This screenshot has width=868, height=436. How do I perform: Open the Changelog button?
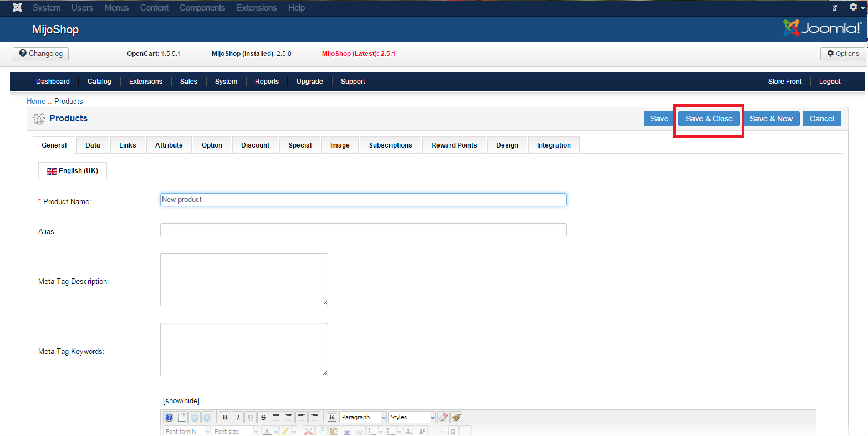point(41,54)
